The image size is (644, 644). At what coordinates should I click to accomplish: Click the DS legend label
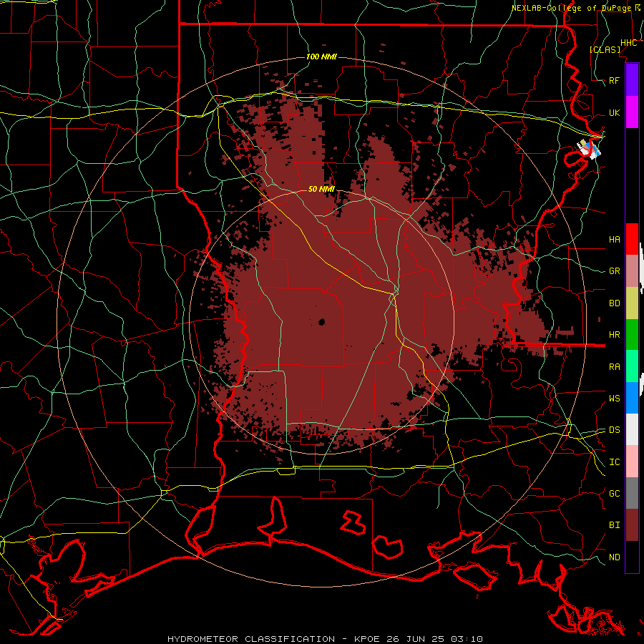pos(615,430)
